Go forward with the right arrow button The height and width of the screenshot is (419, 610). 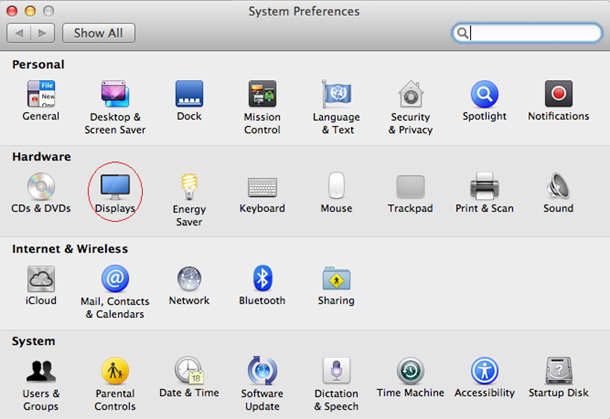pyautogui.click(x=42, y=33)
